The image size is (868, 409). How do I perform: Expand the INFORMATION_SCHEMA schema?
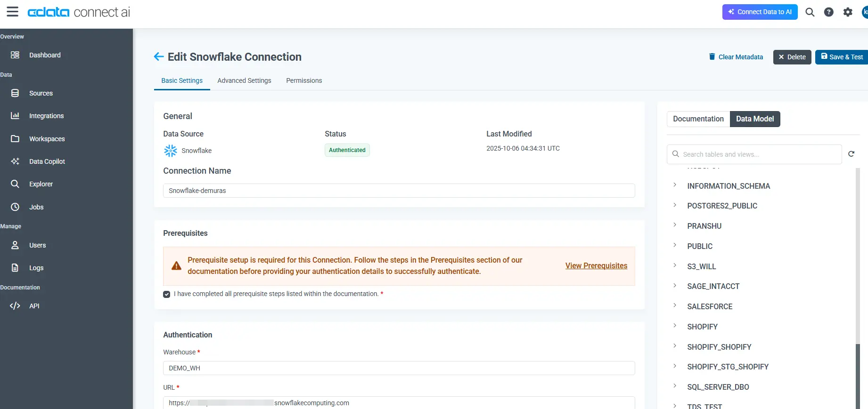(675, 185)
